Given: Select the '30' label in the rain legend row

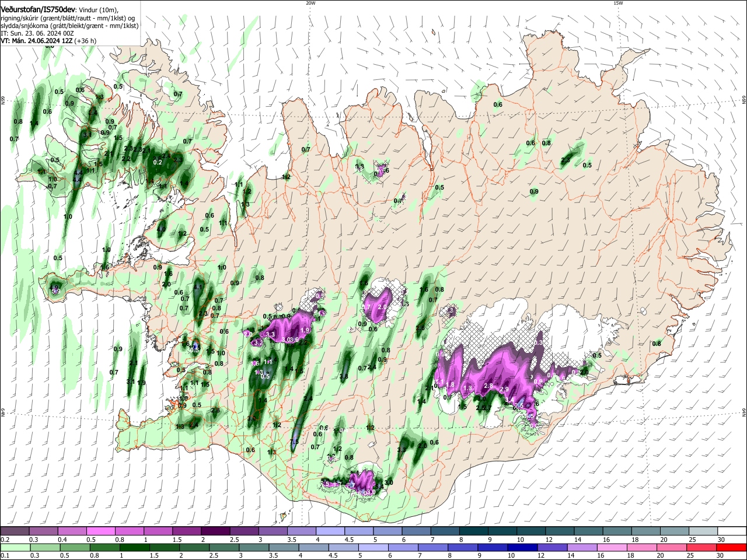Looking at the screenshot, I should (x=721, y=555).
